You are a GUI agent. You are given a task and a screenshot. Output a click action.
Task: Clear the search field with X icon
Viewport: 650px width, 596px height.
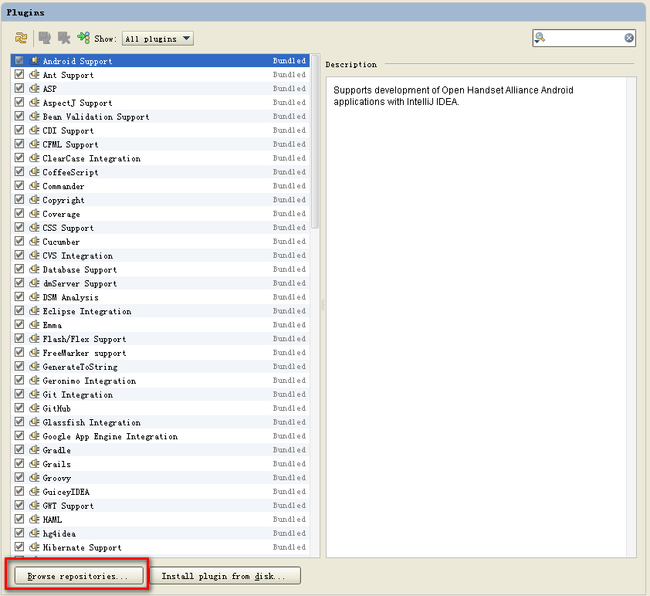628,38
